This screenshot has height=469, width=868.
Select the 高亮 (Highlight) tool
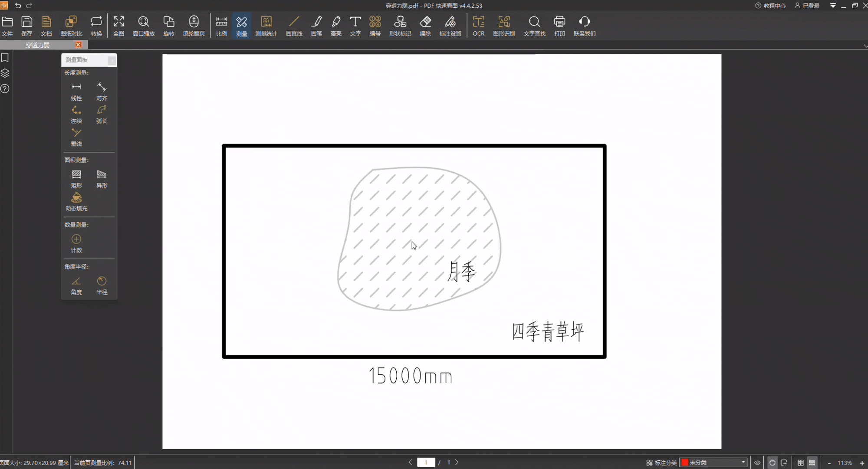pyautogui.click(x=336, y=26)
